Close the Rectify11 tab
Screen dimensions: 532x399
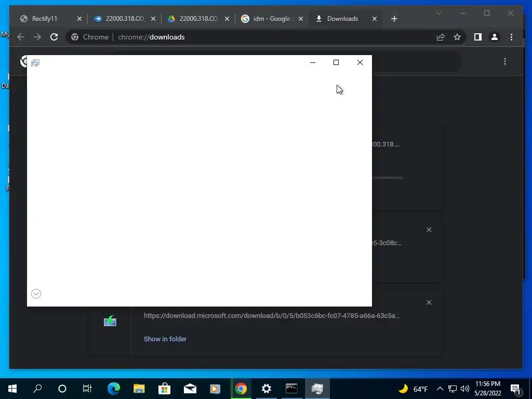(x=79, y=19)
